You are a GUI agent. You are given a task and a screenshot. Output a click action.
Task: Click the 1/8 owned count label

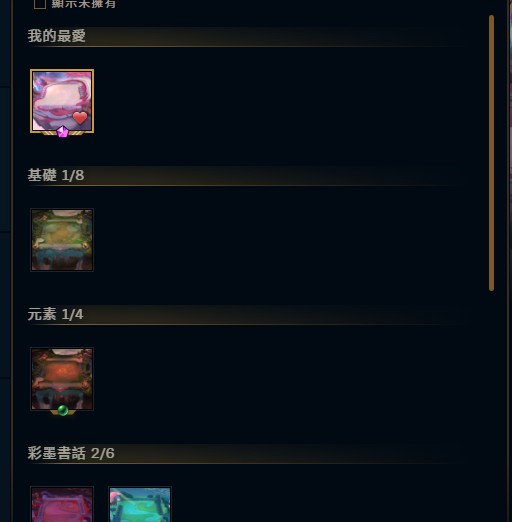pyautogui.click(x=73, y=176)
